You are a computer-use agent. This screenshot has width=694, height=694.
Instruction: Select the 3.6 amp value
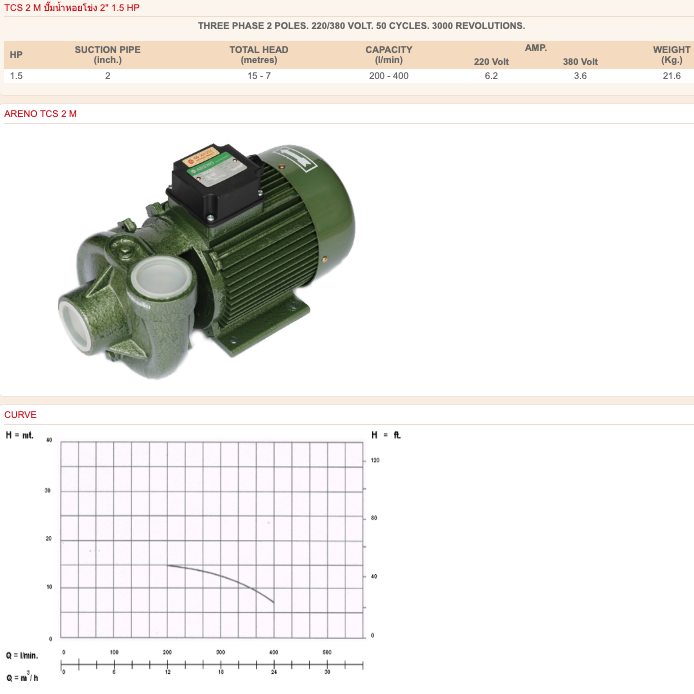[x=580, y=76]
